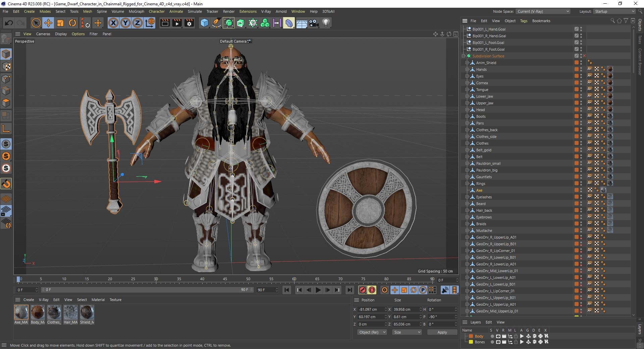Open the Tags menu in Object Manager

click(x=524, y=21)
